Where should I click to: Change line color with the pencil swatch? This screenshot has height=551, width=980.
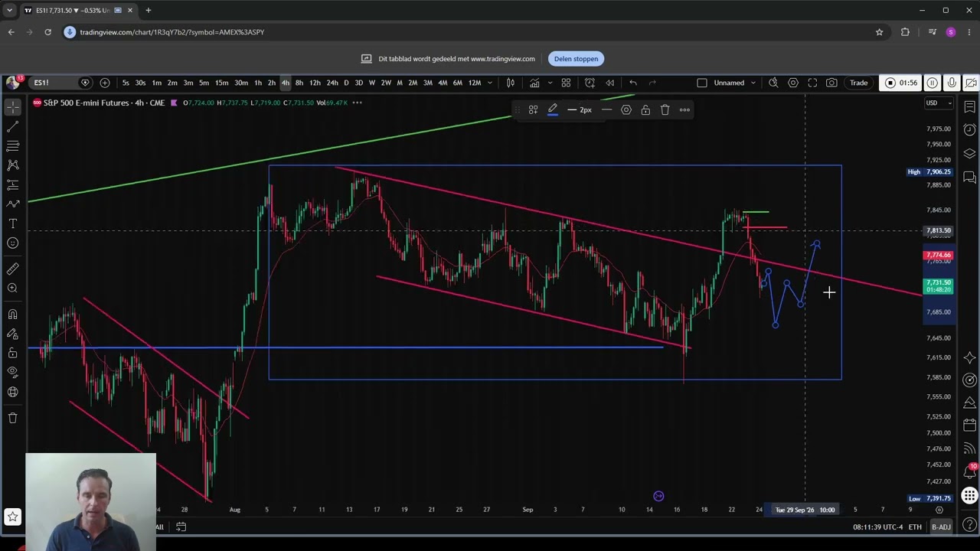point(552,109)
